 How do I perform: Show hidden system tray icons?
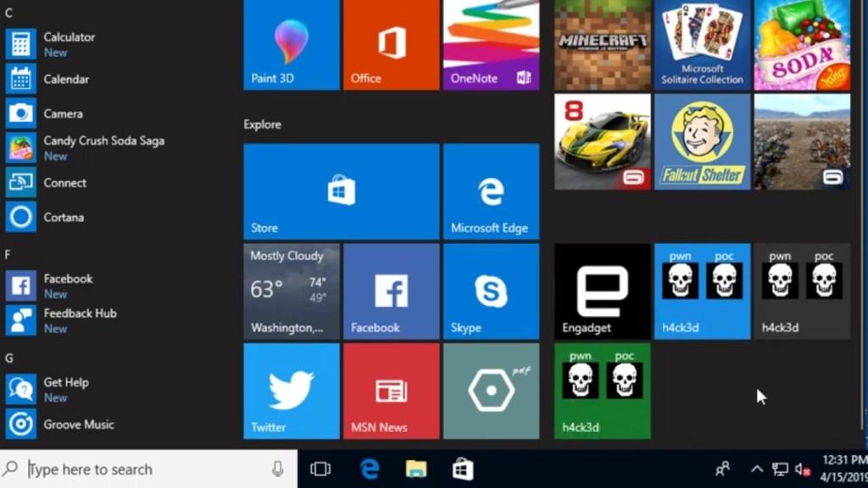tap(757, 469)
